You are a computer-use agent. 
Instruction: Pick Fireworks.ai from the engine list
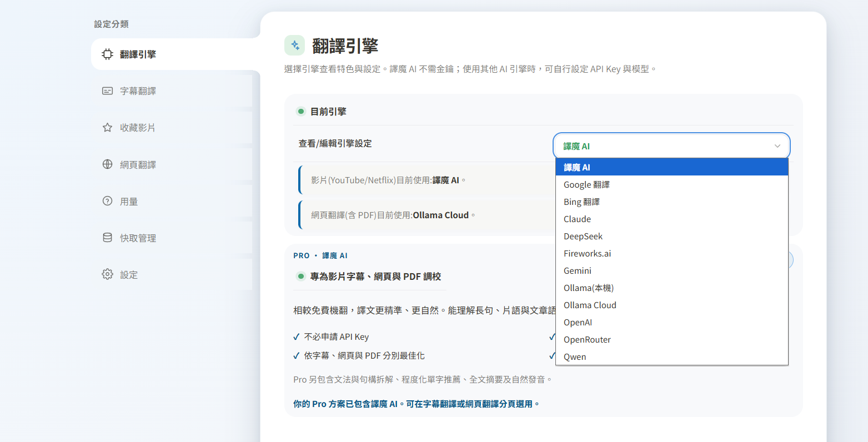point(672,253)
